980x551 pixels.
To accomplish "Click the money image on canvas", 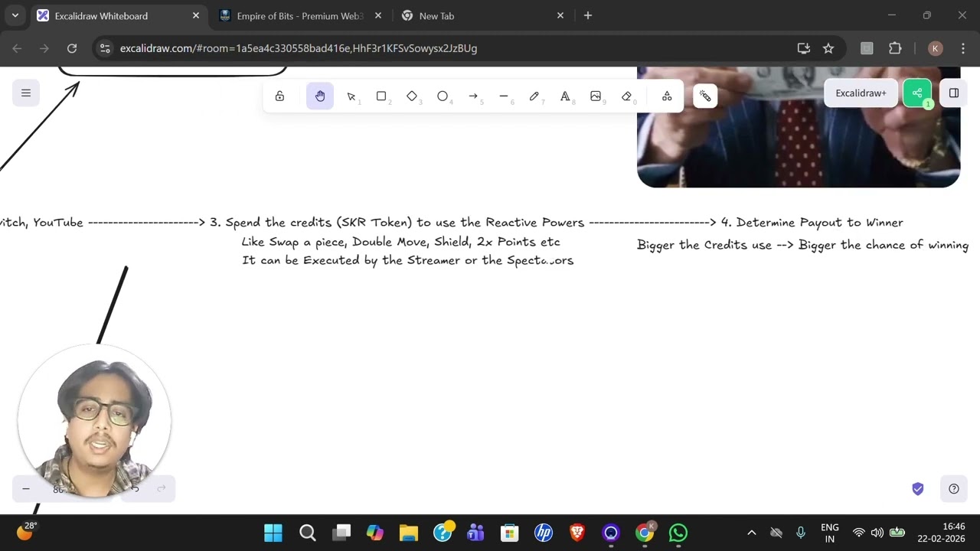I will pos(799,127).
